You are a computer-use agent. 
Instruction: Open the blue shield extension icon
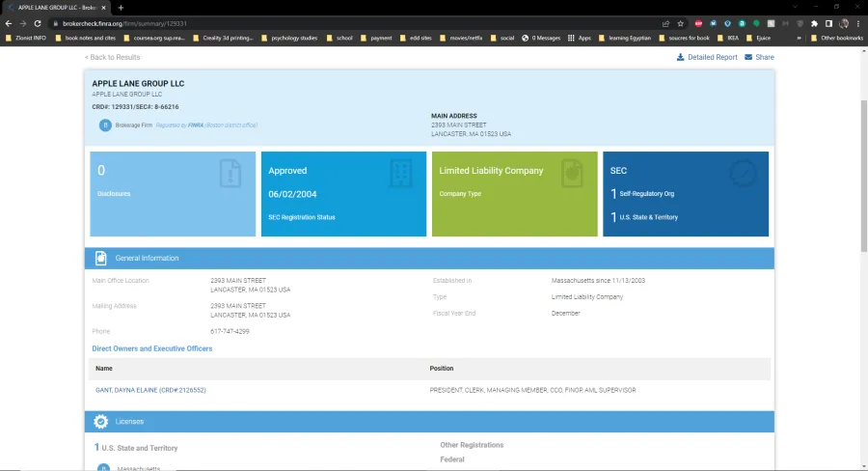coord(727,24)
